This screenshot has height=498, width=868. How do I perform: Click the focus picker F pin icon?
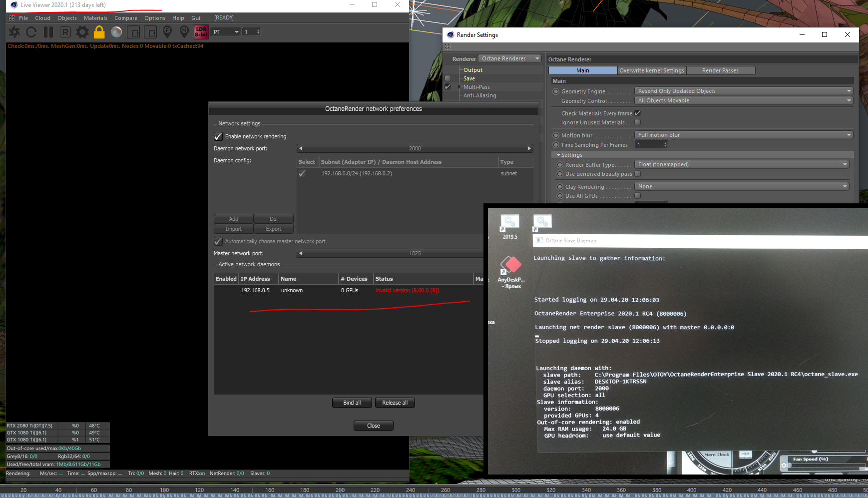(x=167, y=32)
